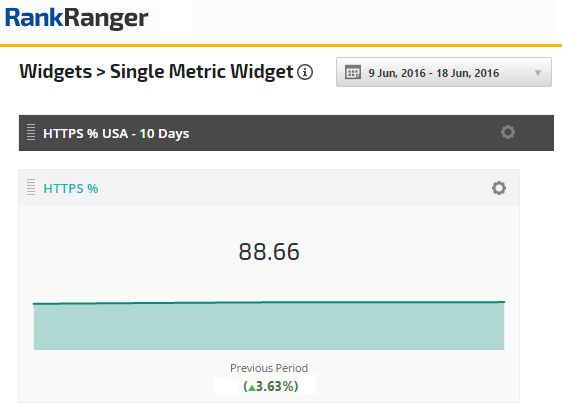Expand the date range dropdown arrow
Image resolution: width=562 pixels, height=413 pixels.
(538, 73)
